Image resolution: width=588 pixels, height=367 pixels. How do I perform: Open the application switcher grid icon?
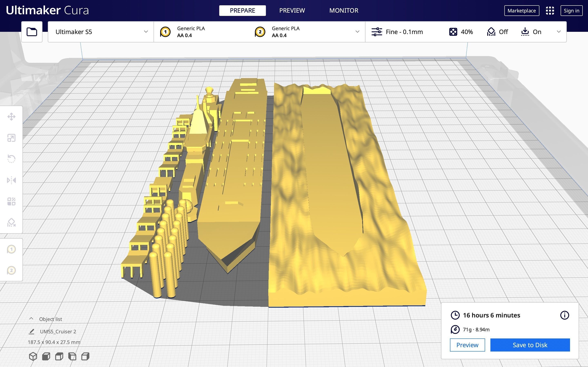tap(550, 11)
